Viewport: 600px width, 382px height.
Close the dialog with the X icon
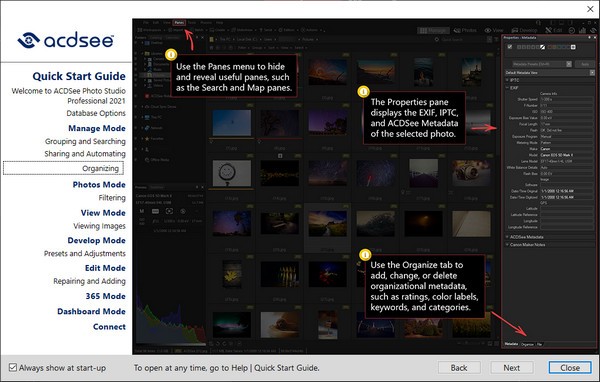pyautogui.click(x=590, y=9)
